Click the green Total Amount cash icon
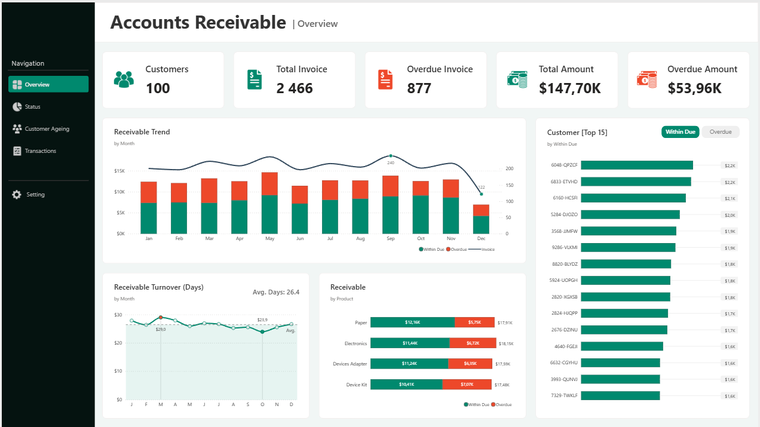The width and height of the screenshot is (760, 427). [x=517, y=80]
